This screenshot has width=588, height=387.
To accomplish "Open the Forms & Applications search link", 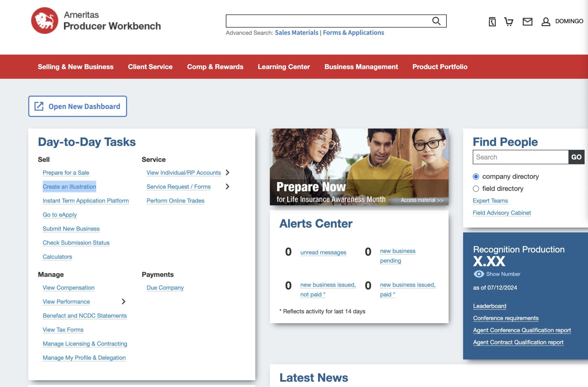I will click(353, 32).
